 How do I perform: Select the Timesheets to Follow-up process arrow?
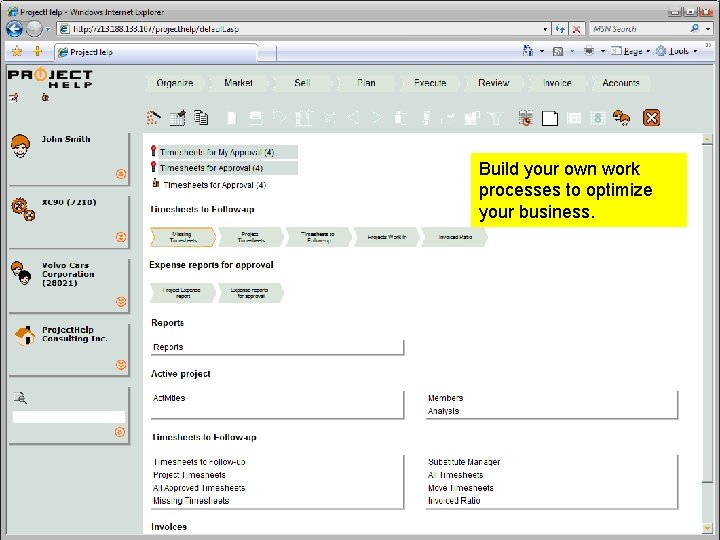pos(318,237)
